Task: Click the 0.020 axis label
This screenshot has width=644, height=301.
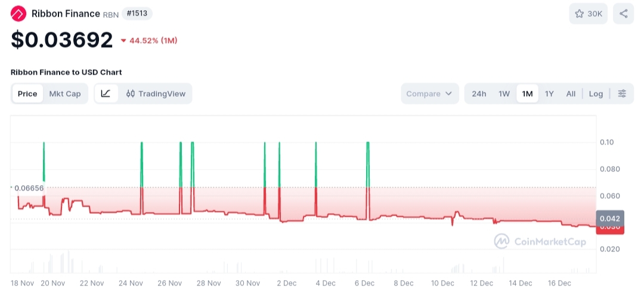Action: [x=609, y=249]
